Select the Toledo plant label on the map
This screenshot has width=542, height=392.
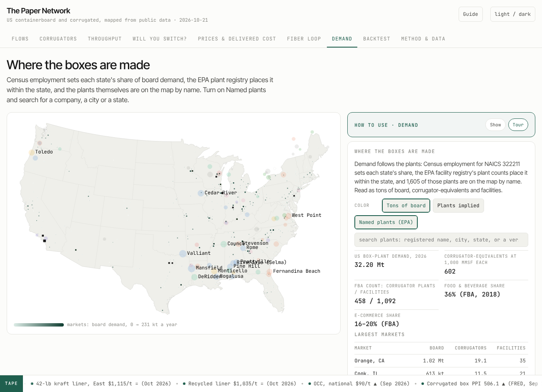click(x=44, y=152)
